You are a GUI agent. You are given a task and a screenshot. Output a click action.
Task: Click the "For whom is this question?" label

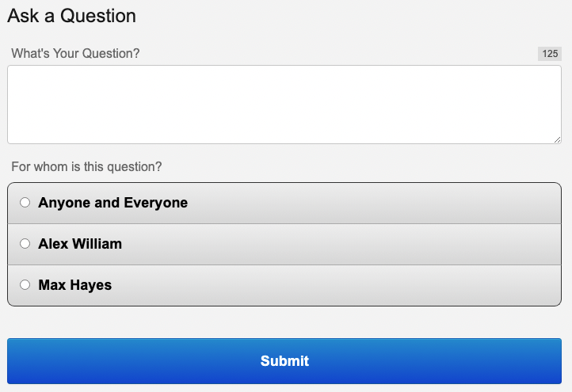86,167
